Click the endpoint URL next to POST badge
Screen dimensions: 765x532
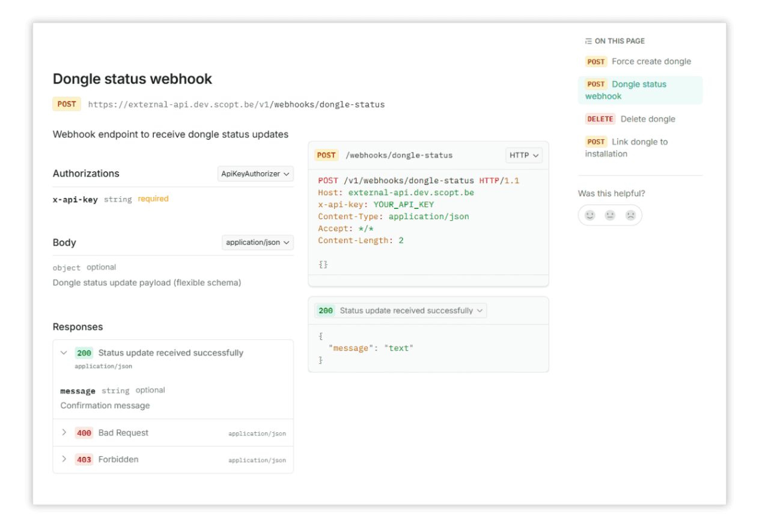236,104
